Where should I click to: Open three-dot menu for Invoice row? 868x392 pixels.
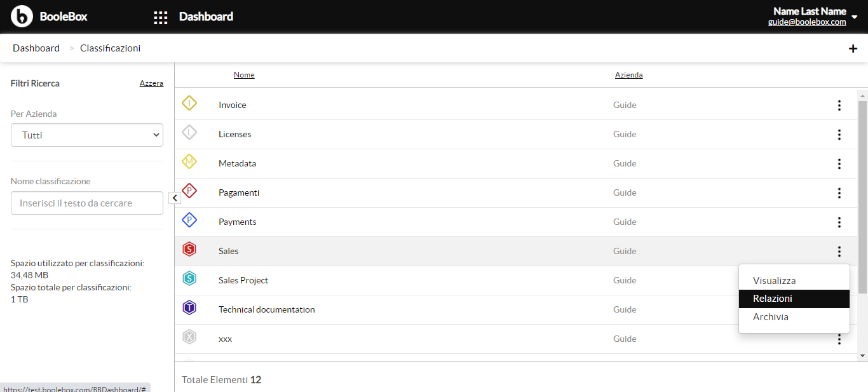pyautogui.click(x=839, y=105)
